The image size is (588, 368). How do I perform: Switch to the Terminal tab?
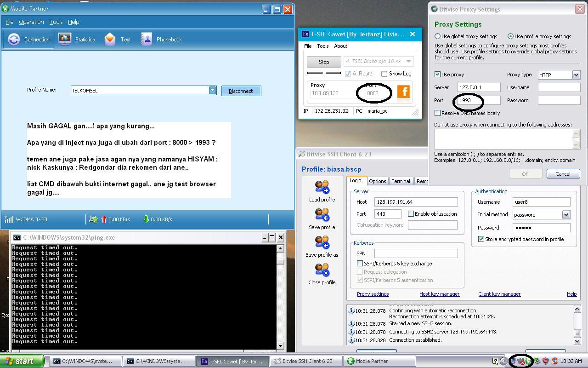tap(401, 181)
